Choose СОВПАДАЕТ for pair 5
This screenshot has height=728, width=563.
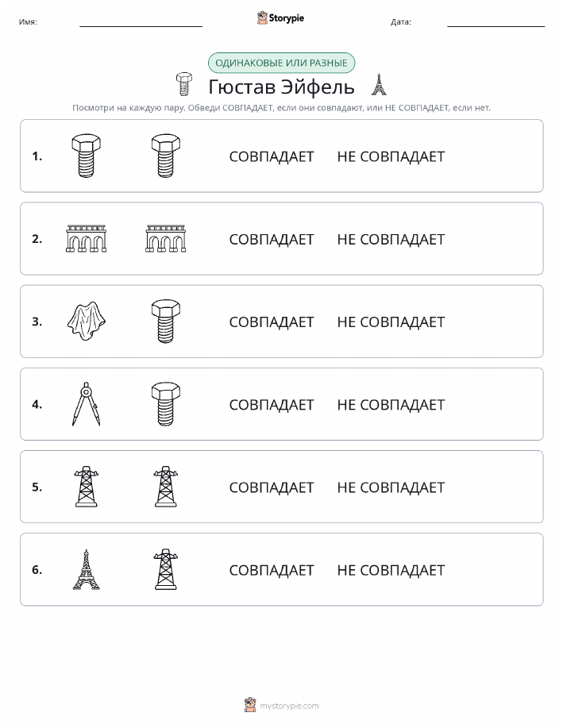272,487
